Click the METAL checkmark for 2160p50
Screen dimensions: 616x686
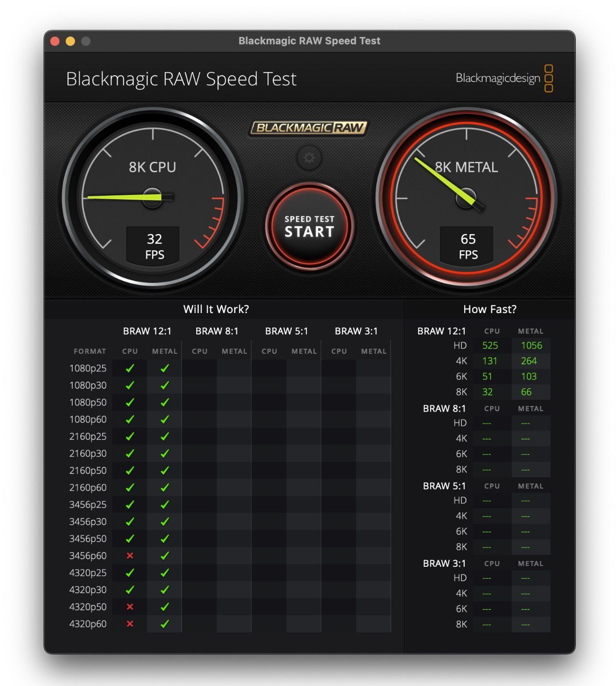click(x=165, y=471)
